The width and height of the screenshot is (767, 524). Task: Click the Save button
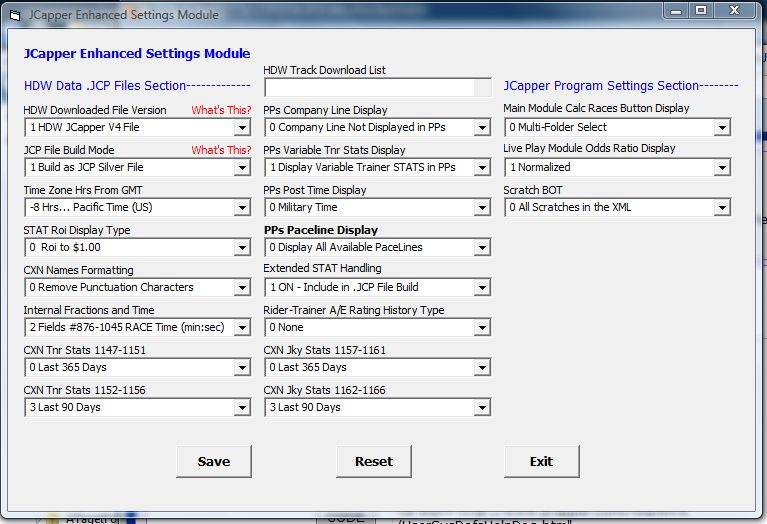pyautogui.click(x=214, y=461)
